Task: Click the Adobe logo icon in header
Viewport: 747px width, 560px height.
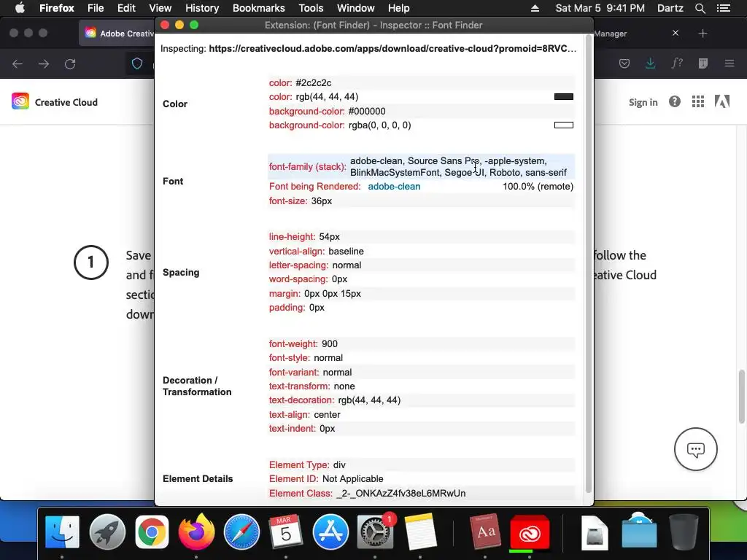Action: pos(722,101)
